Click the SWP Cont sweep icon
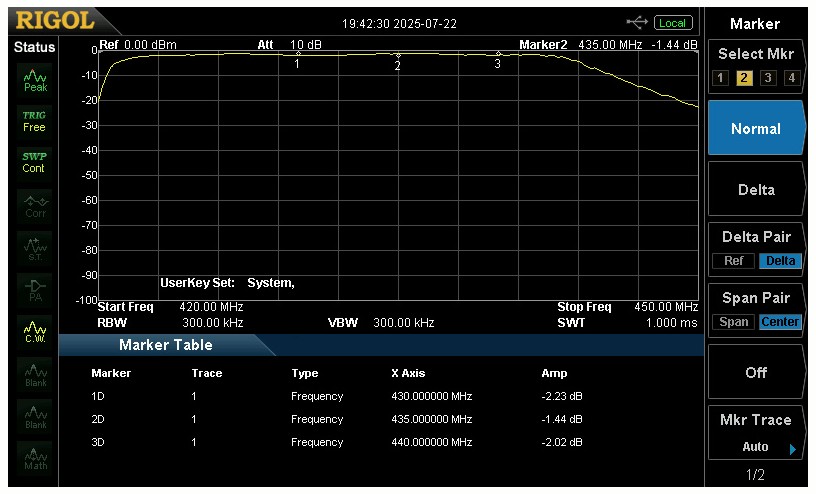The width and height of the screenshot is (816, 494). pos(35,162)
